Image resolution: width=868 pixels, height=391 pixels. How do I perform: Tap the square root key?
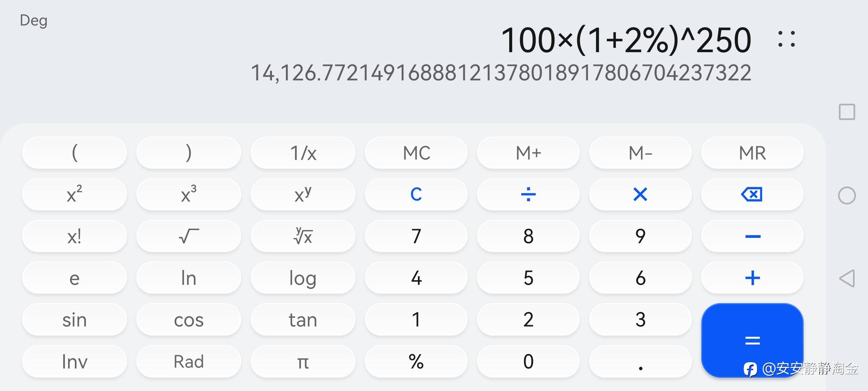point(188,236)
